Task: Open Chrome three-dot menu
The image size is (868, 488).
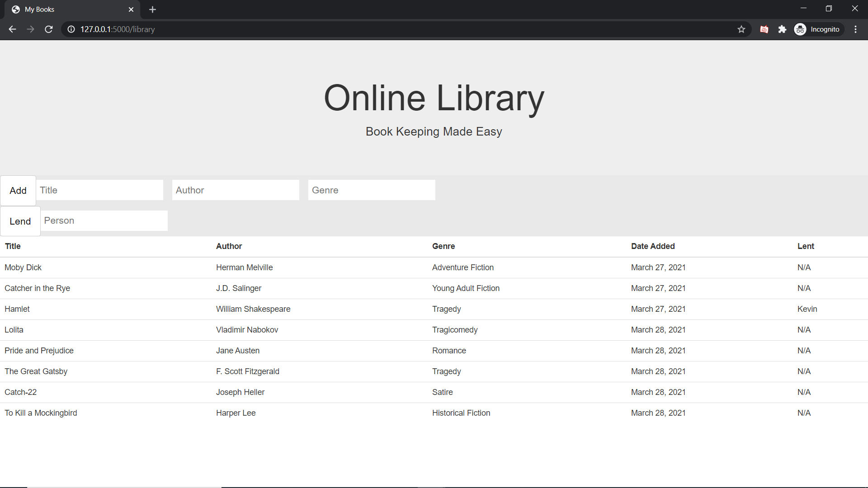Action: point(855,29)
